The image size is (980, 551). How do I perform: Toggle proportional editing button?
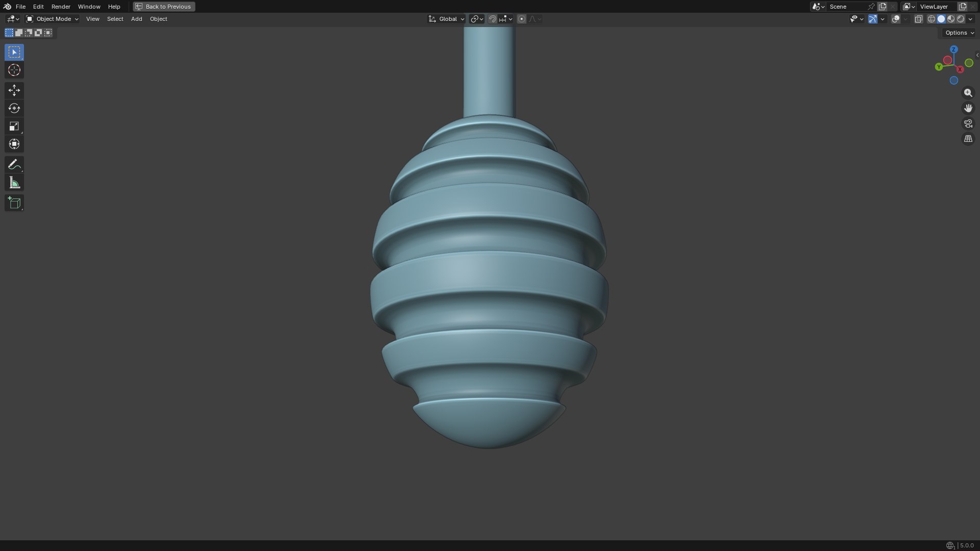click(x=521, y=19)
